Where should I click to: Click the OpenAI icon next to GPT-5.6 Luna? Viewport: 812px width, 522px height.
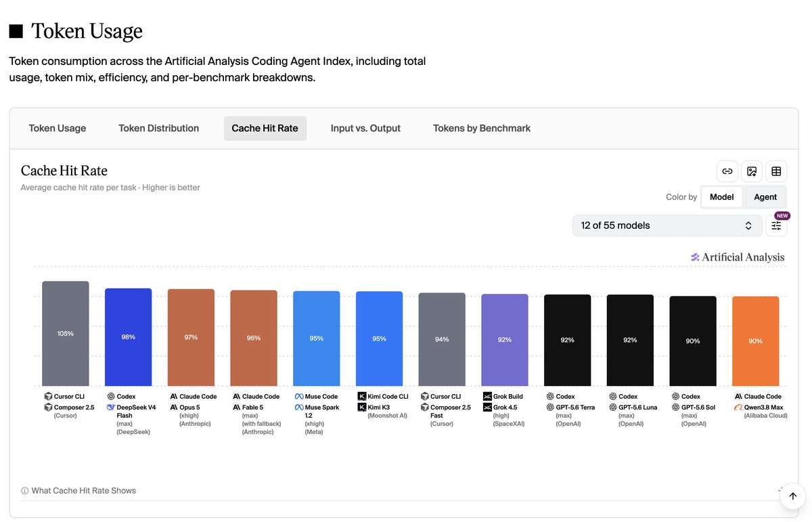[x=613, y=408]
